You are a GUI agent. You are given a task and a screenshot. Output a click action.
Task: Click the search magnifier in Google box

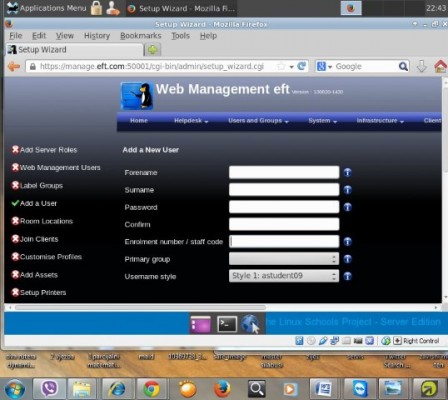pos(403,67)
